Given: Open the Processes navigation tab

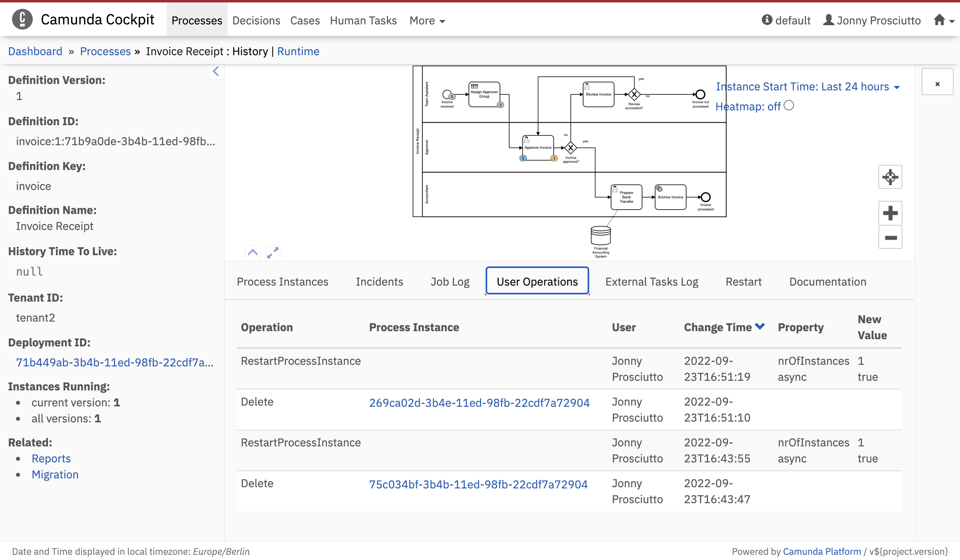Looking at the screenshot, I should click(197, 20).
